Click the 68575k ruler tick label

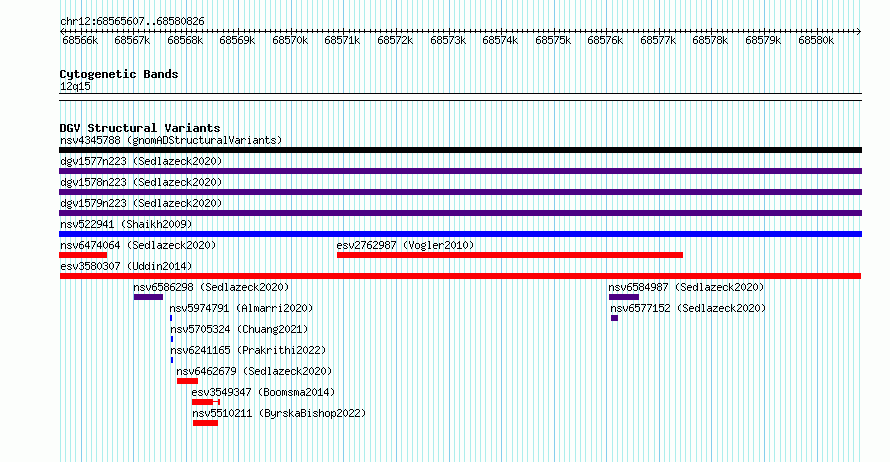click(553, 41)
